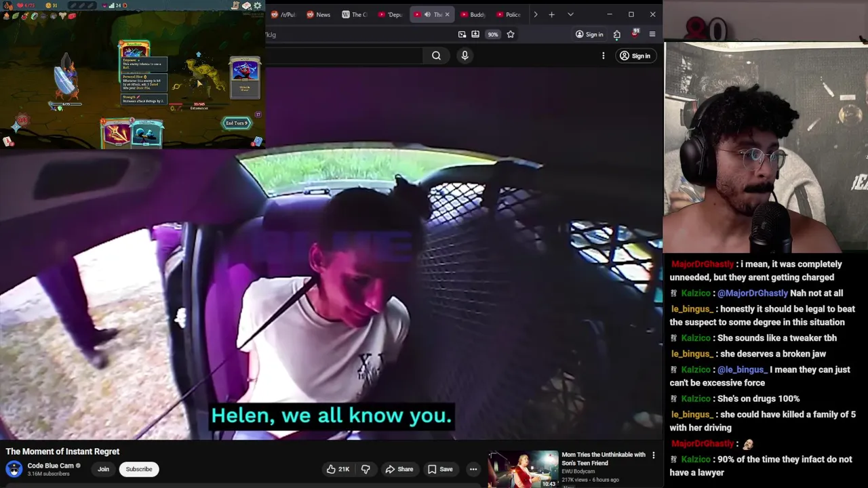Click the main video player to pause
The width and height of the screenshot is (868, 488).
pyautogui.click(x=331, y=254)
